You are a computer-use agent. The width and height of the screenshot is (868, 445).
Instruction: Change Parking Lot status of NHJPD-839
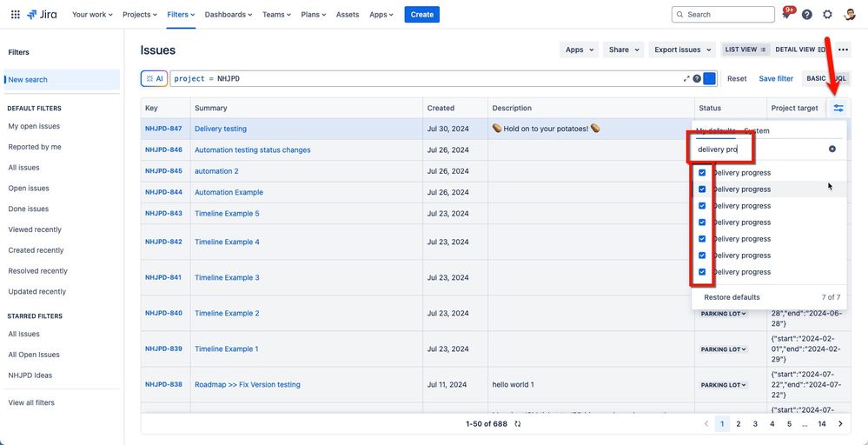tap(724, 349)
